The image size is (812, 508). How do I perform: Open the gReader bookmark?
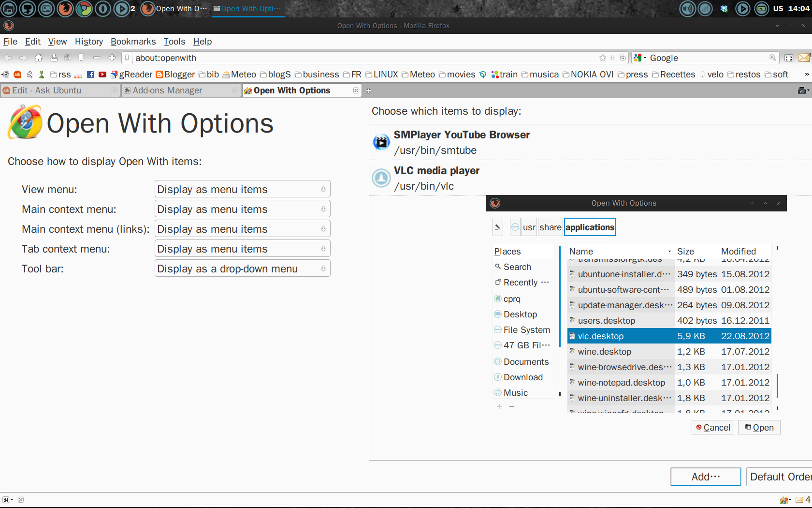[131, 75]
